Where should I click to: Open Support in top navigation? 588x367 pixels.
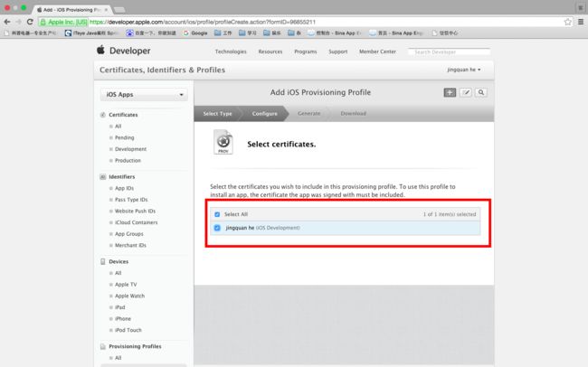338,52
